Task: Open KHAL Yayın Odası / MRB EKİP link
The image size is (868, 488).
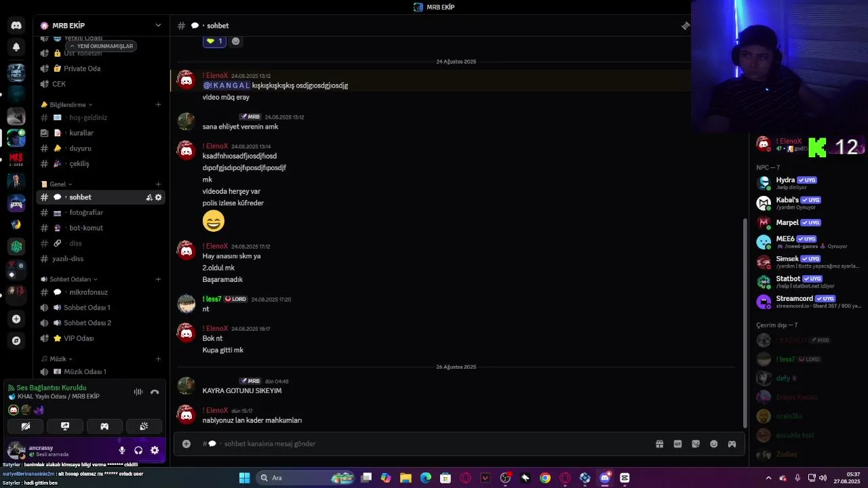Action: (x=58, y=396)
